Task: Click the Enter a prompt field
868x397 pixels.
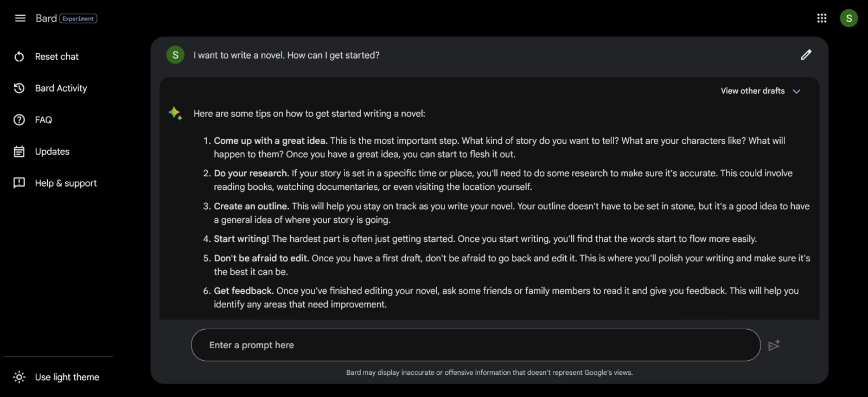Action: (475, 345)
